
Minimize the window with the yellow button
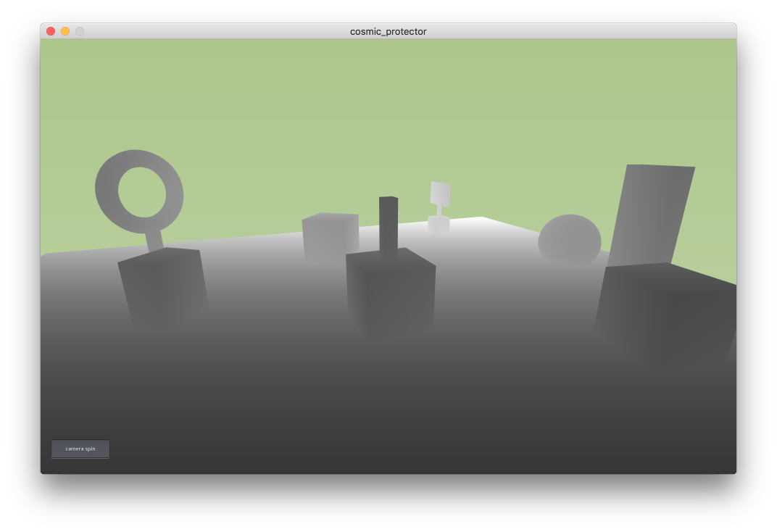click(65, 31)
